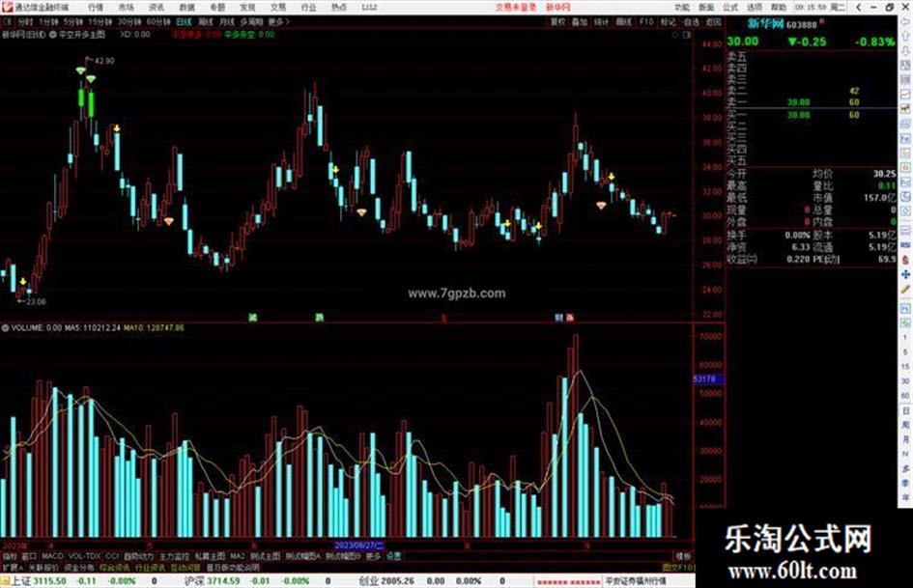Switch to the 15分钟 period

[x=100, y=21]
